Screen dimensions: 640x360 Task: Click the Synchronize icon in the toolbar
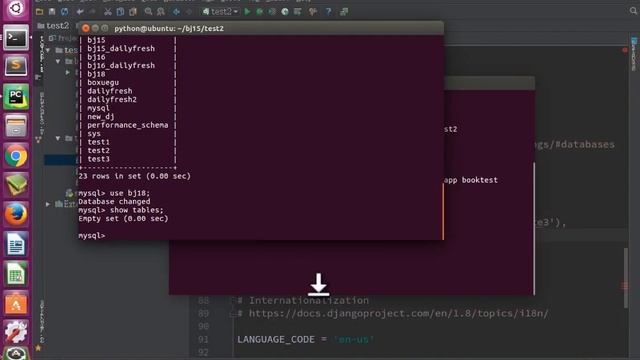[64, 12]
